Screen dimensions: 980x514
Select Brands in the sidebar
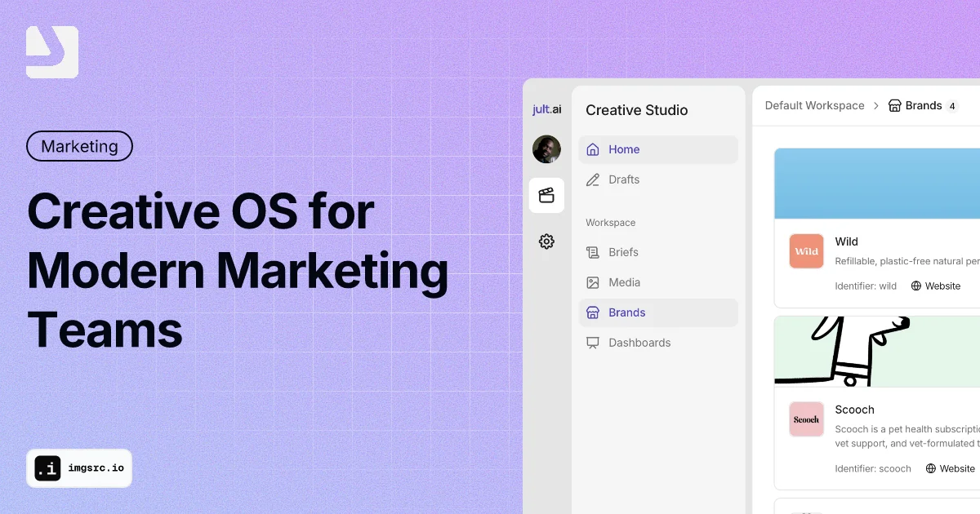658,312
